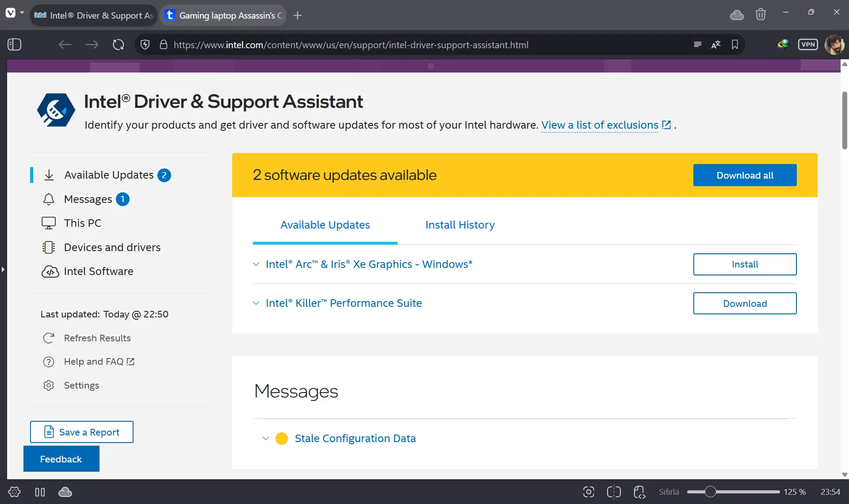Open the Install History tab
Screen dimensions: 849x504
(460, 225)
